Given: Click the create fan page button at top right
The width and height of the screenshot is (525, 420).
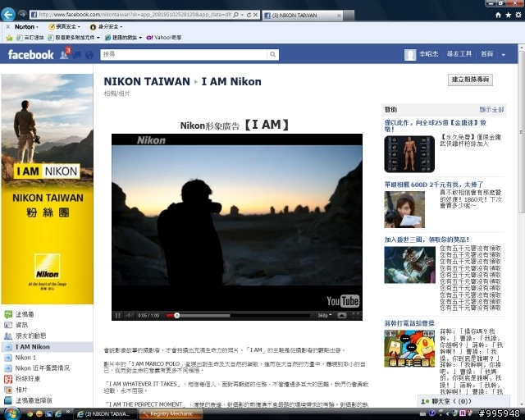Looking at the screenshot, I should 470,80.
